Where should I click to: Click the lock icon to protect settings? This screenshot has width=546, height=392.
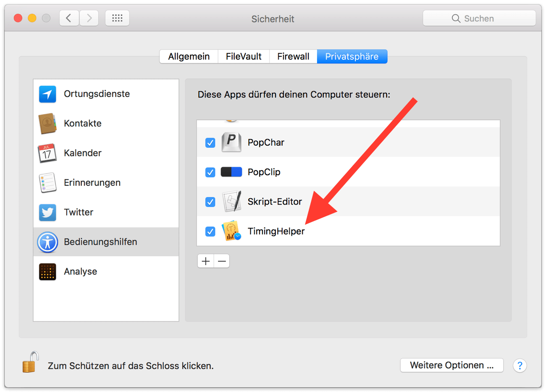click(31, 362)
